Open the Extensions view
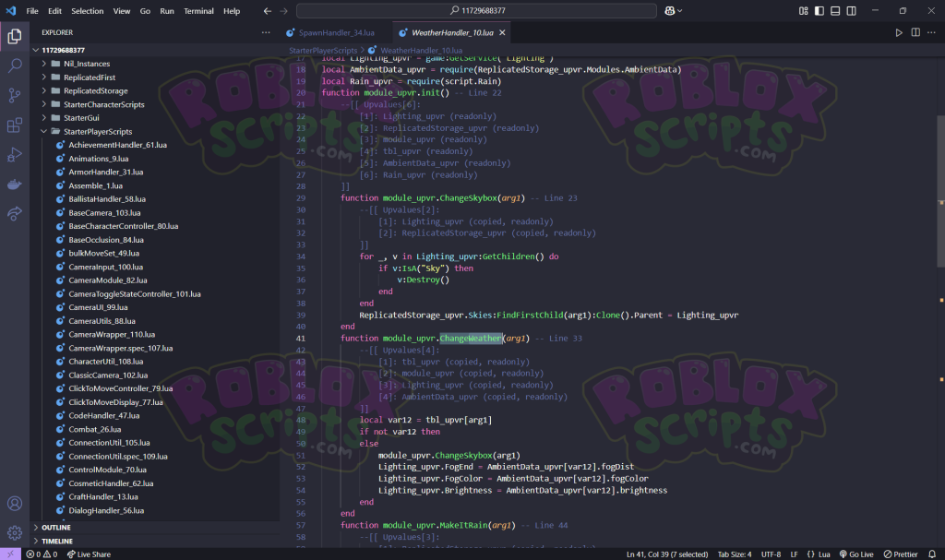 pos(15,125)
